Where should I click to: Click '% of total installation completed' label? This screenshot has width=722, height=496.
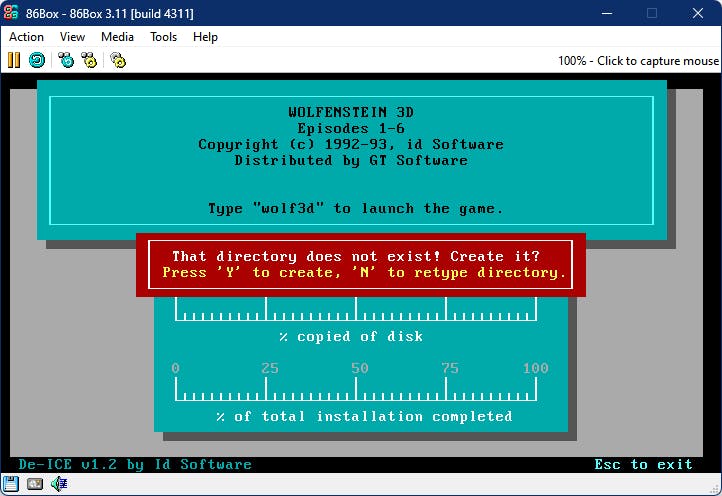pyautogui.click(x=364, y=416)
